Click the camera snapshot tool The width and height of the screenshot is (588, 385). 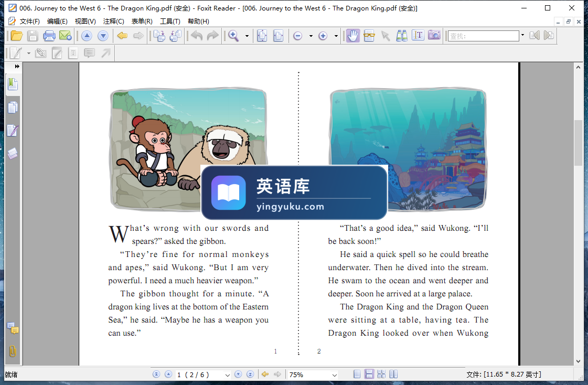coord(434,36)
